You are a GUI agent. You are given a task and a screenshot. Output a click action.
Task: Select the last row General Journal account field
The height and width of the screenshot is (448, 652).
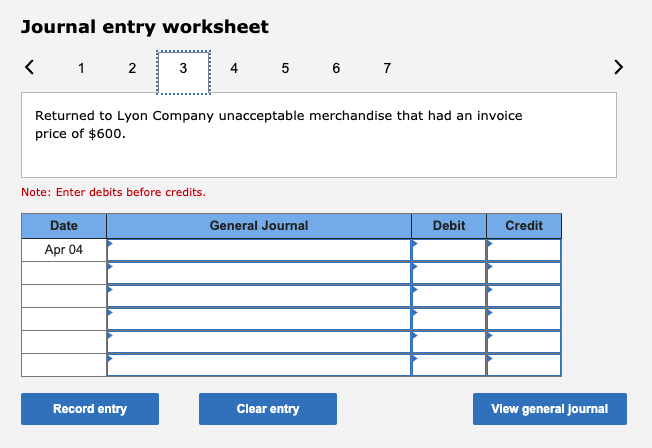[259, 365]
